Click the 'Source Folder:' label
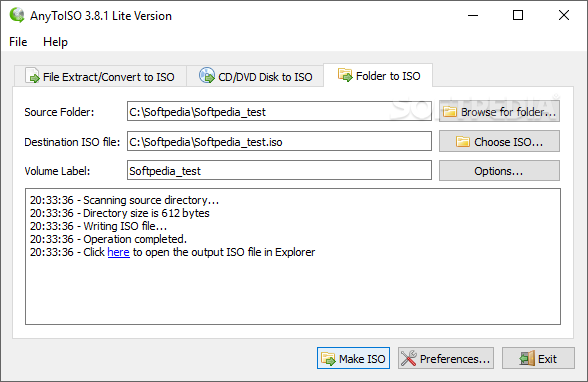 pyautogui.click(x=59, y=112)
